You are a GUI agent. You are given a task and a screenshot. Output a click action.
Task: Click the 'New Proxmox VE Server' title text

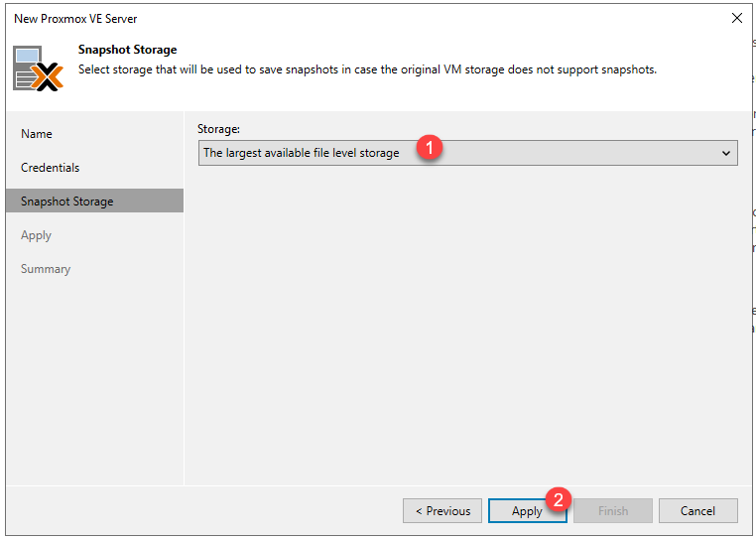tap(75, 19)
